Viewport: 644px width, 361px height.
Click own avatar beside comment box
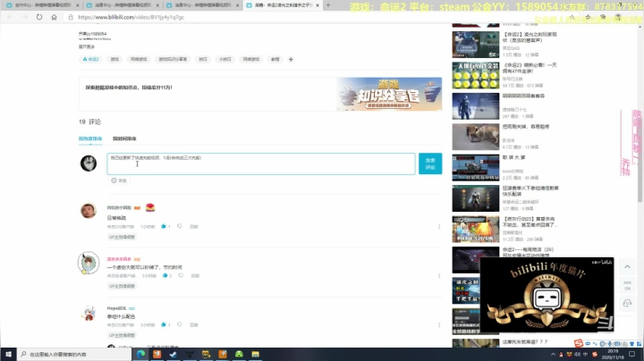(89, 164)
